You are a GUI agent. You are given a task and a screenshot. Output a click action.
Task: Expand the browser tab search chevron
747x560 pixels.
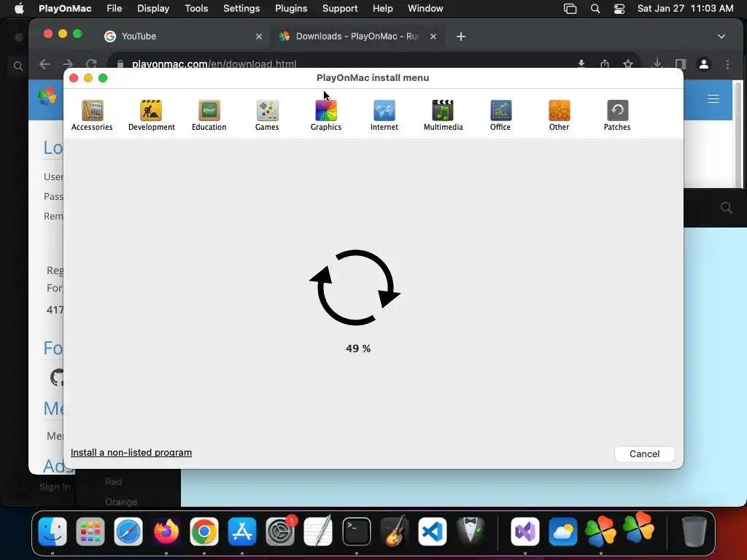point(721,36)
